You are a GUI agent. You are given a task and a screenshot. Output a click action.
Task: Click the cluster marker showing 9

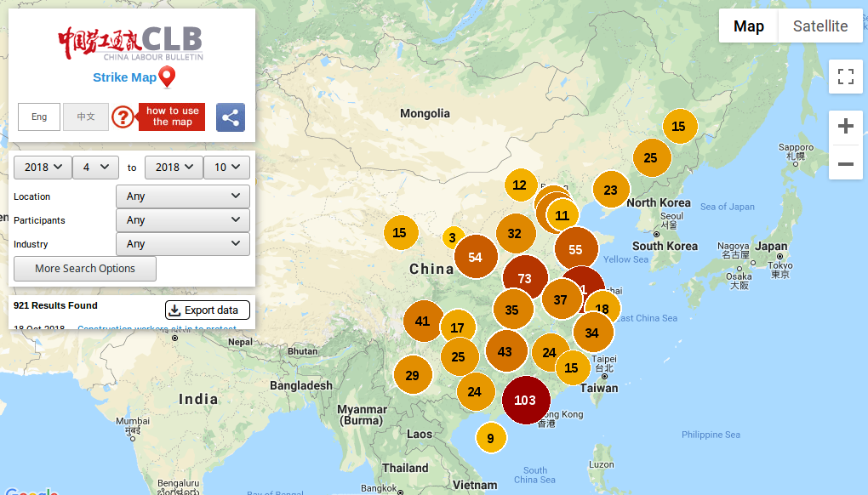click(490, 439)
